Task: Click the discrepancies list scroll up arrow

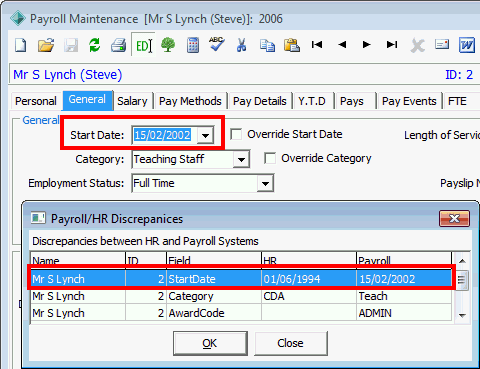Action: [462, 261]
